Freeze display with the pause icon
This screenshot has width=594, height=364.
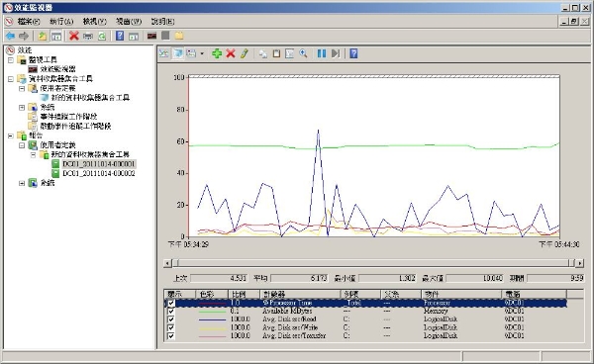pyautogui.click(x=322, y=53)
